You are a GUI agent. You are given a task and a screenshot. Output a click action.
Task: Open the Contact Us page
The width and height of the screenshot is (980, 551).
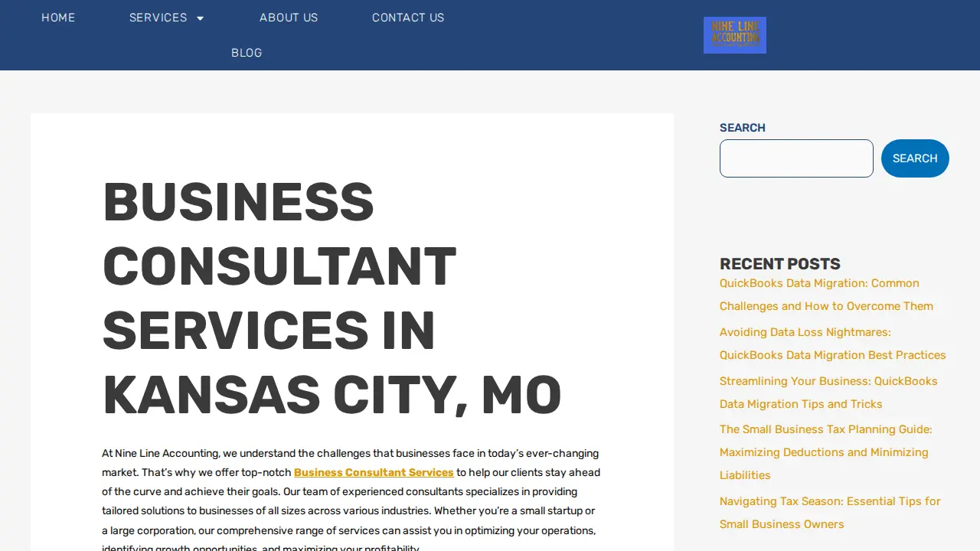click(408, 18)
